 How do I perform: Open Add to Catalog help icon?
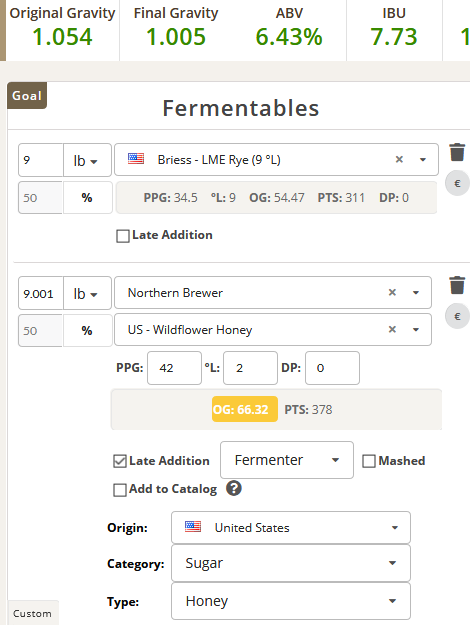[234, 488]
